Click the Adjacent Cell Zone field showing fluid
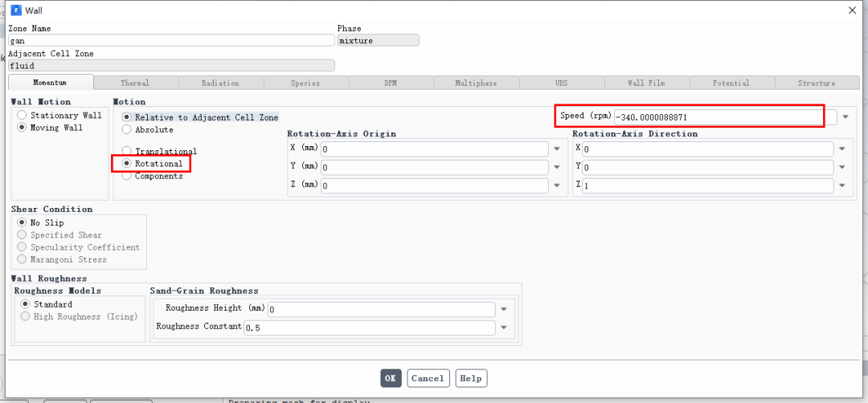Screen dimensions: 868x403 pos(172,65)
